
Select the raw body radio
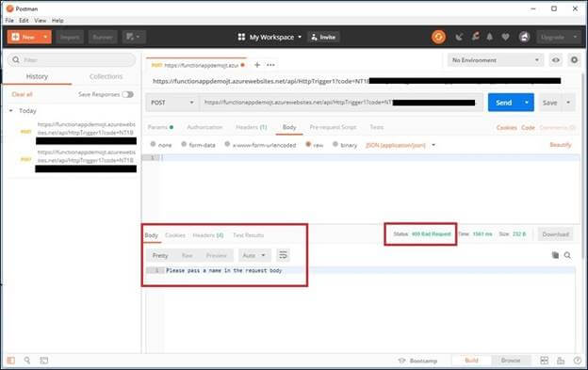click(x=308, y=144)
